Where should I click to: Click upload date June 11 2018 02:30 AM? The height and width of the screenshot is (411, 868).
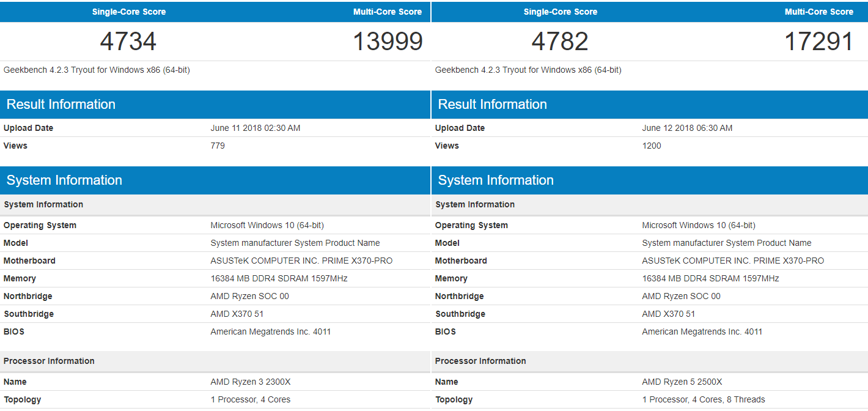click(256, 128)
